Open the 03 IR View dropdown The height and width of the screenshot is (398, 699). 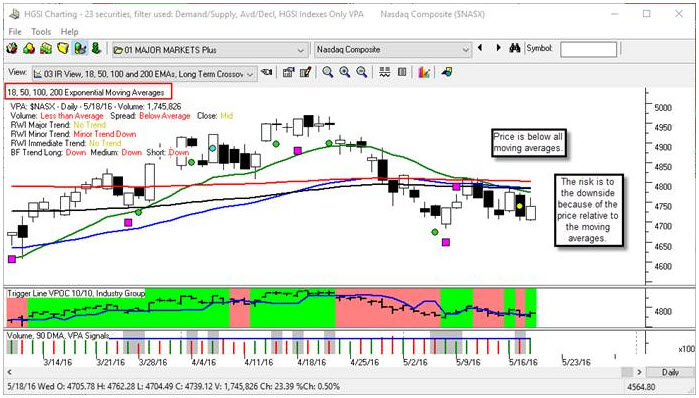(x=144, y=74)
